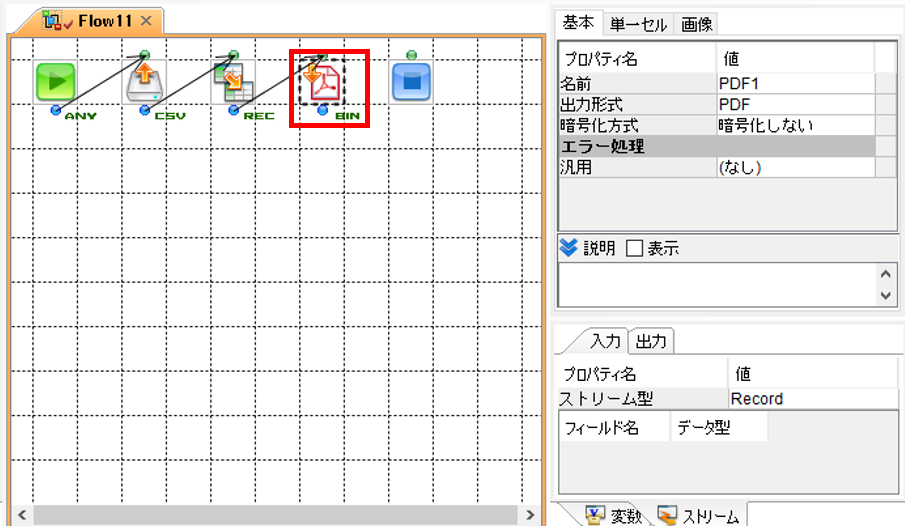Viewport: 905px width, 526px height.
Task: Click the upper 値 column header
Action: click(795, 58)
